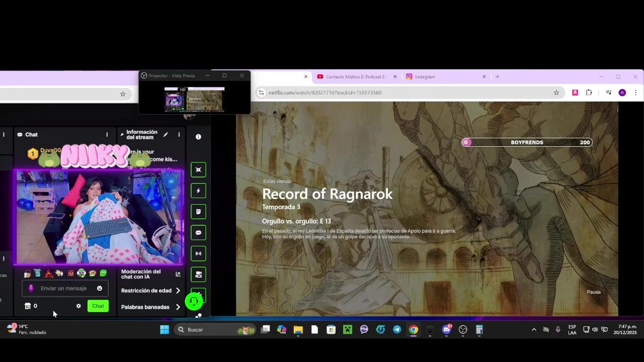Click the broadcast signal sidebar icon

pos(198,253)
